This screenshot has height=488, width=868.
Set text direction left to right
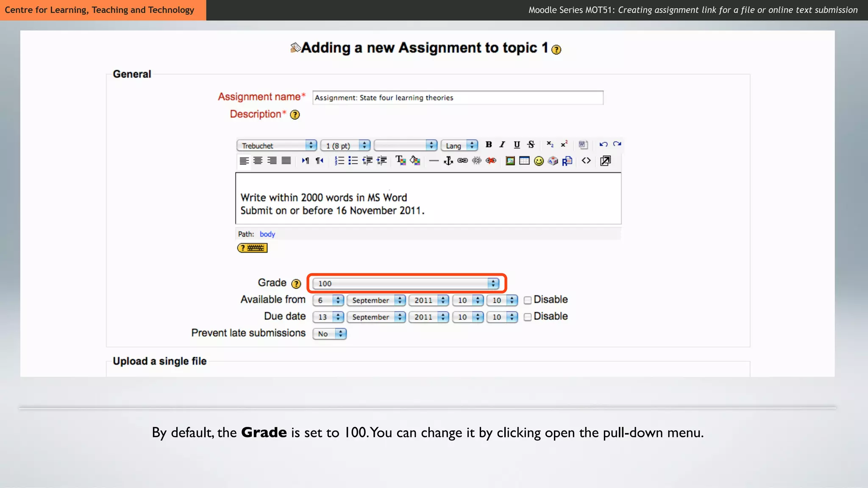point(306,161)
